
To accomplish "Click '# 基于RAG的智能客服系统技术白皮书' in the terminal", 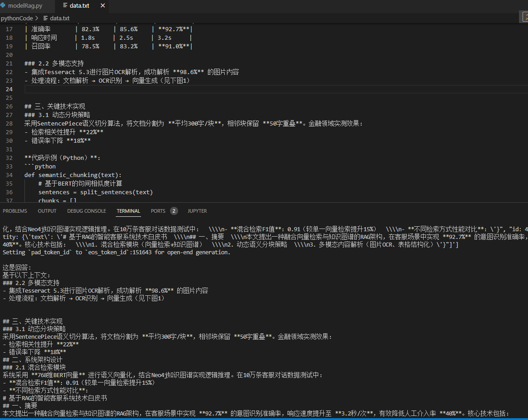I will point(55,398).
